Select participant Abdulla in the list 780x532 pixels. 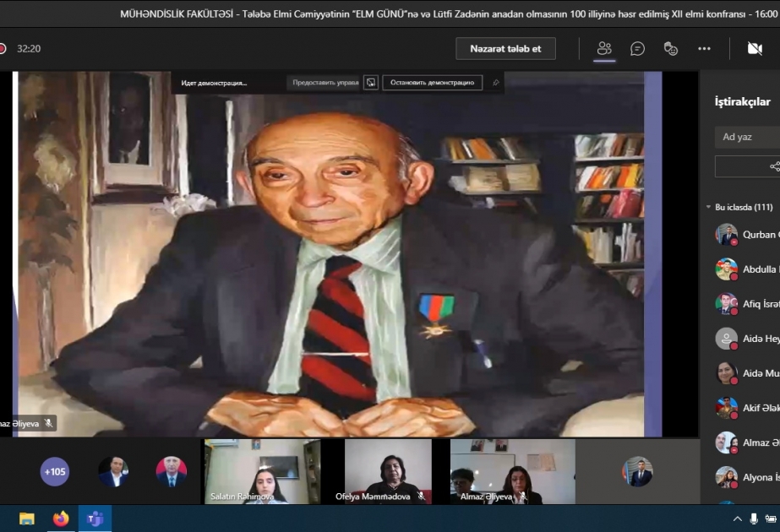click(x=747, y=269)
